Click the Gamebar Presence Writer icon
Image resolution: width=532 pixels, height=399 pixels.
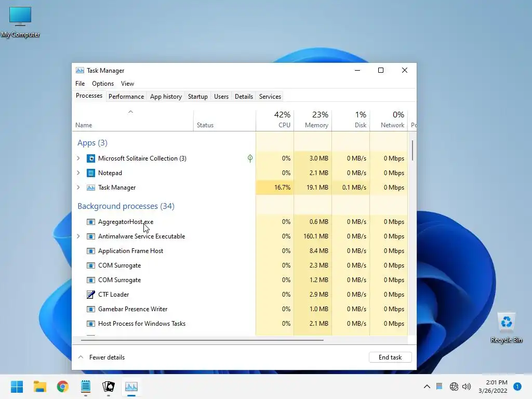[x=90, y=309]
